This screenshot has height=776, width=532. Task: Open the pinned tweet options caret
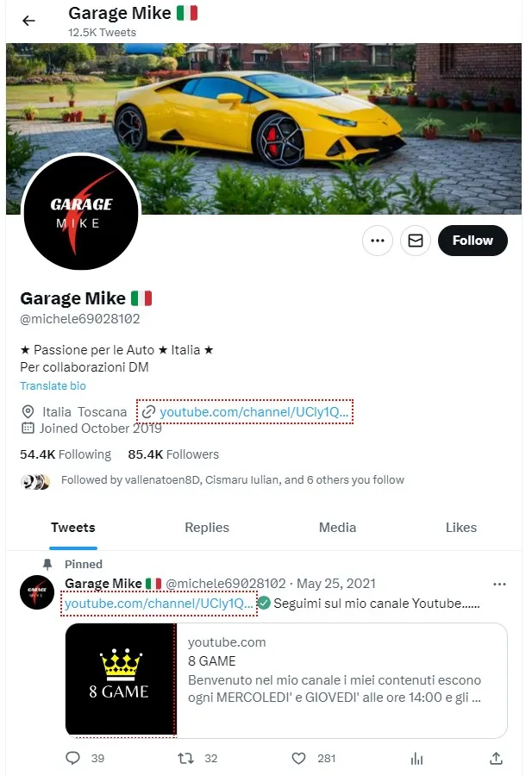[x=499, y=584]
